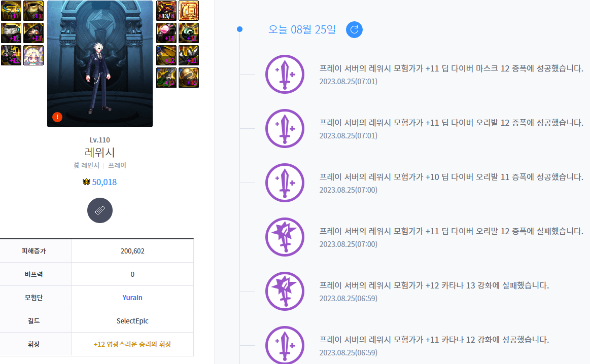
Task: Click the fame value 50,018
Action: 104,182
